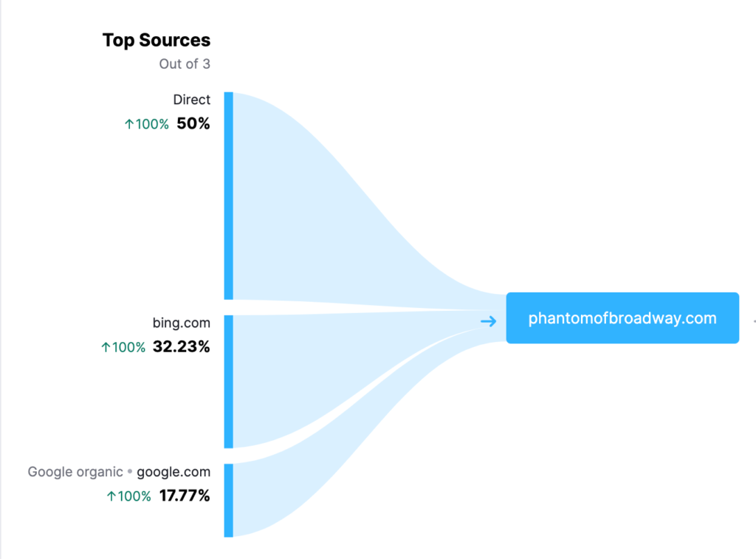Click the 17.77% google.com share value
This screenshot has height=559, width=756.
(185, 495)
